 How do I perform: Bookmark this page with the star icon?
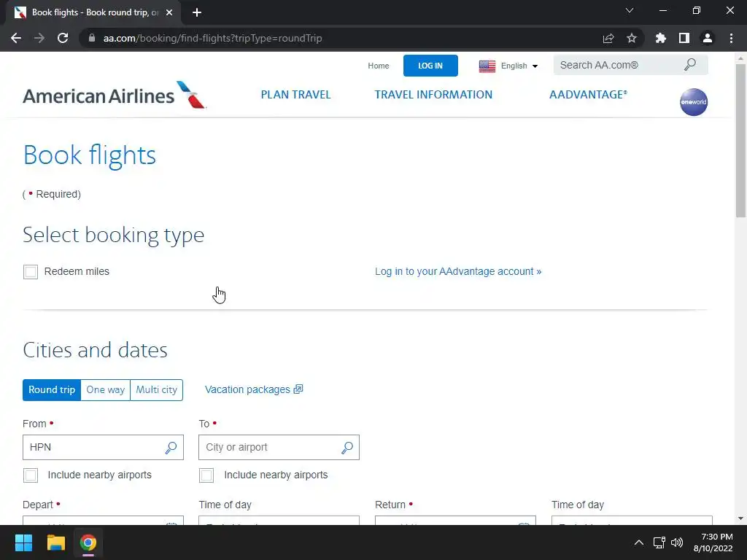click(x=631, y=38)
